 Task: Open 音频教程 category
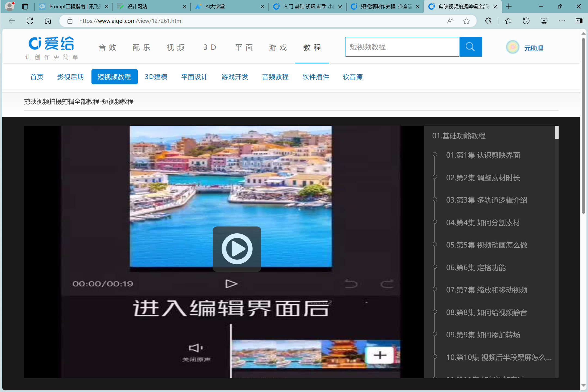click(275, 77)
